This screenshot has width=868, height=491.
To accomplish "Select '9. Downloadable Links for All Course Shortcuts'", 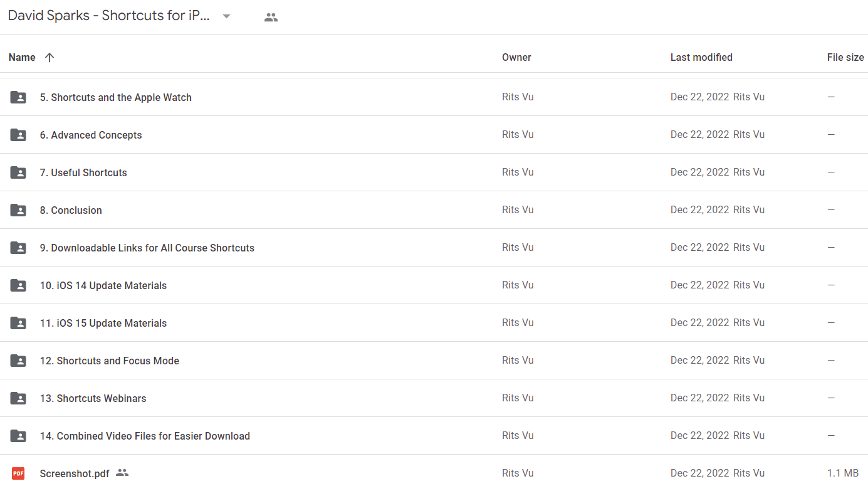I will [x=147, y=248].
